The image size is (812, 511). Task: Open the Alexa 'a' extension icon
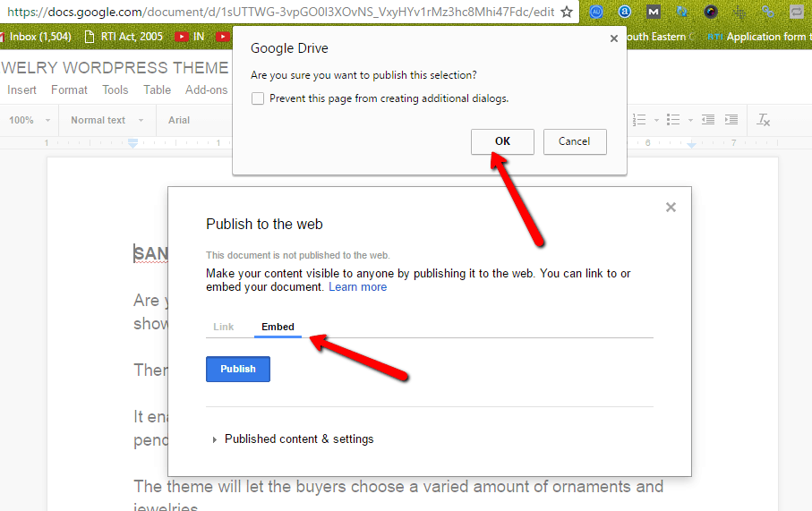pos(625,12)
